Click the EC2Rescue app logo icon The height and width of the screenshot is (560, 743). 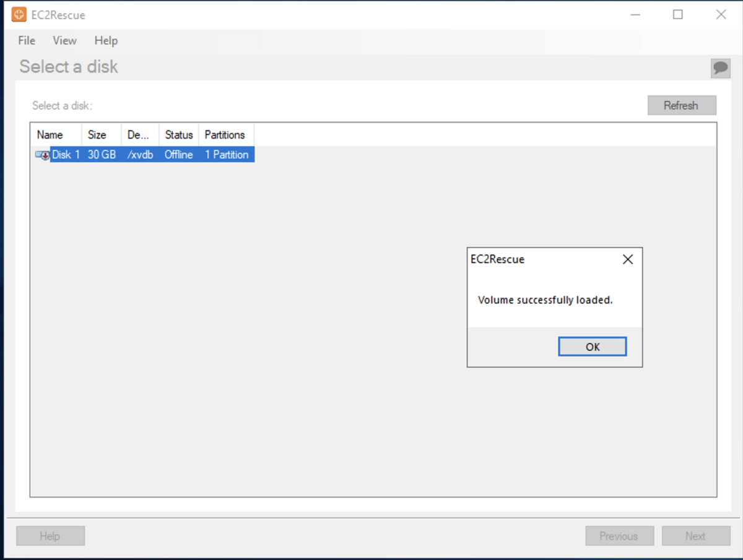pyautogui.click(x=19, y=14)
